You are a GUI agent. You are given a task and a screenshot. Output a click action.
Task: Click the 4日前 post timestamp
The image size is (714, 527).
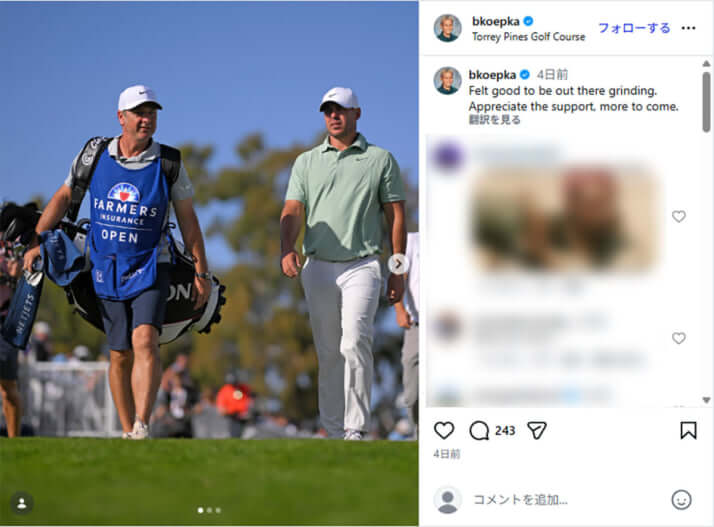[x=446, y=453]
